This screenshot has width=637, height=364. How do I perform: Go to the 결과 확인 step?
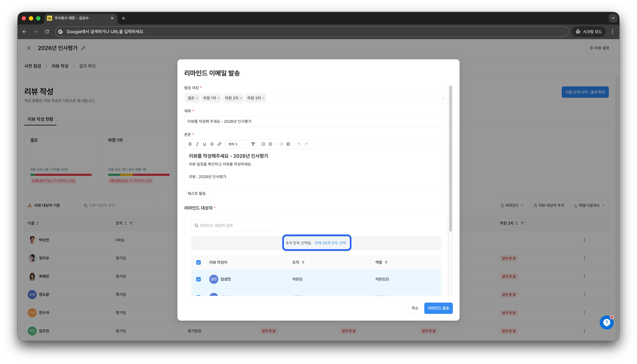(87, 66)
